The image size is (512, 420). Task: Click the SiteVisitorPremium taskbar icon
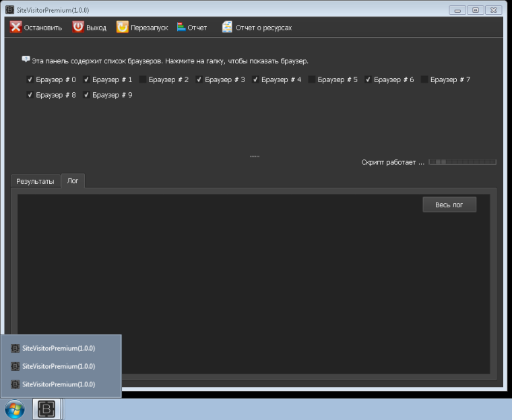click(x=47, y=409)
